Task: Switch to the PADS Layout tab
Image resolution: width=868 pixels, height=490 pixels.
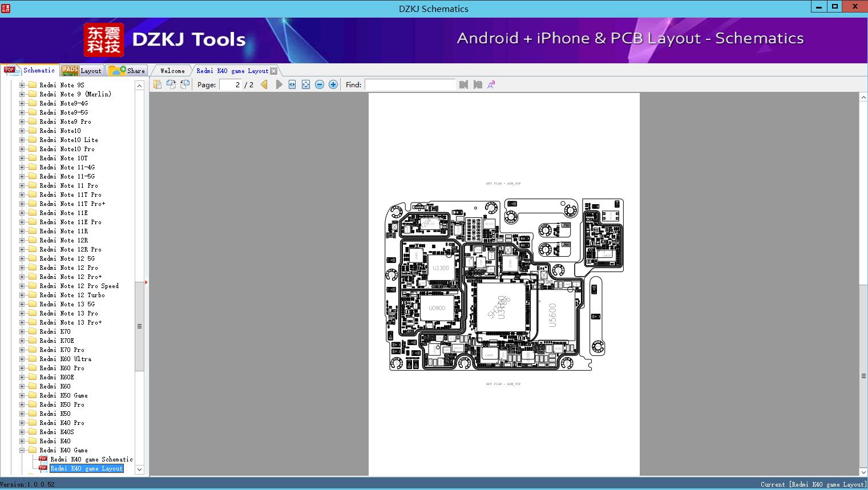Action: 82,71
